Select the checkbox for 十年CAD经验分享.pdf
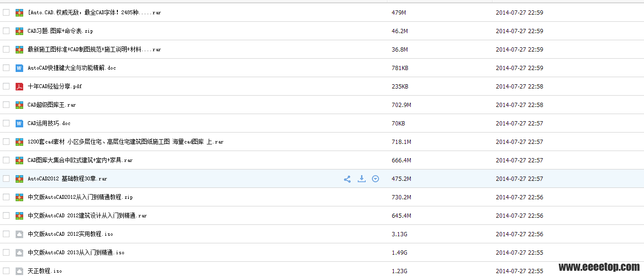Screen dimensions: 644x276 6,86
